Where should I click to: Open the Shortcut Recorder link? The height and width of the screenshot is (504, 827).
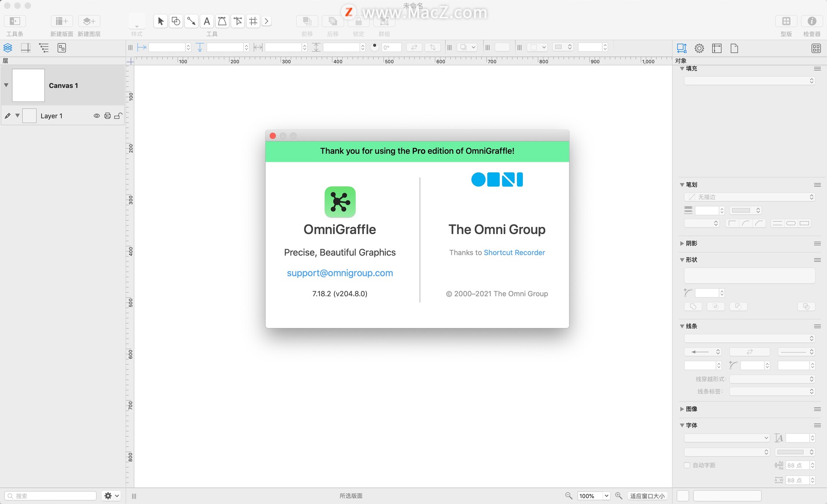(x=514, y=253)
